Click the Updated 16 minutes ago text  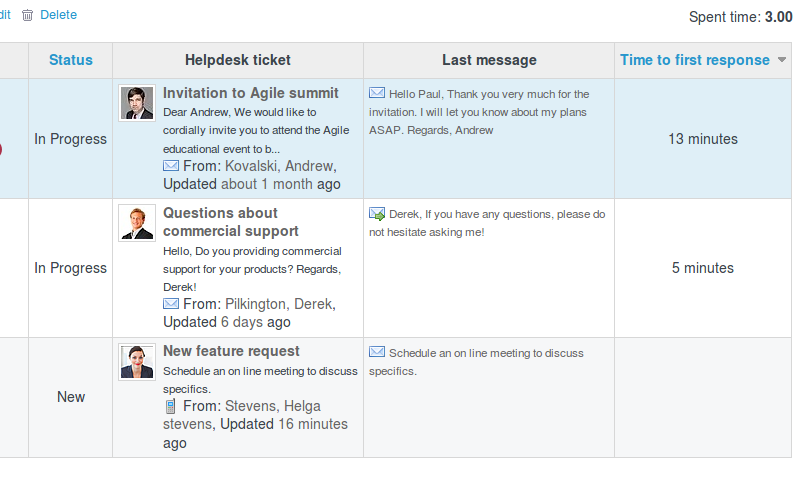point(255,433)
